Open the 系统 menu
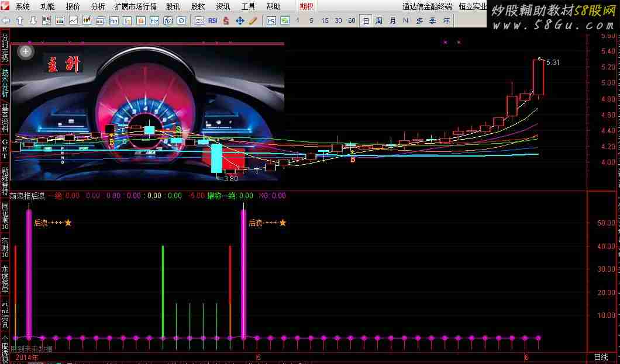 [23, 7]
